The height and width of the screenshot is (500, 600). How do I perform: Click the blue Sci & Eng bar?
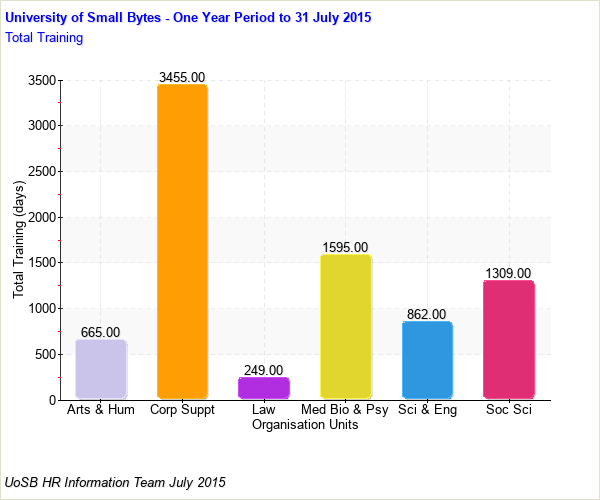[x=427, y=360]
